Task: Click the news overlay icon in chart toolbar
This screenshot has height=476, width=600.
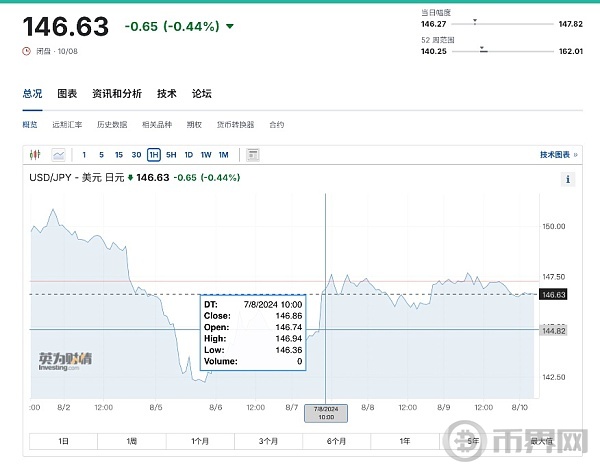Action: [x=253, y=155]
